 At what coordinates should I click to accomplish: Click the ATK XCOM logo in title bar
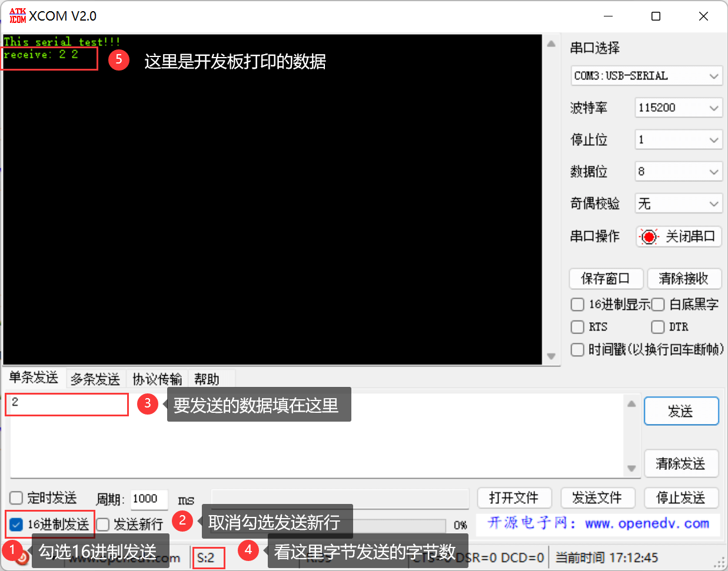[18, 16]
